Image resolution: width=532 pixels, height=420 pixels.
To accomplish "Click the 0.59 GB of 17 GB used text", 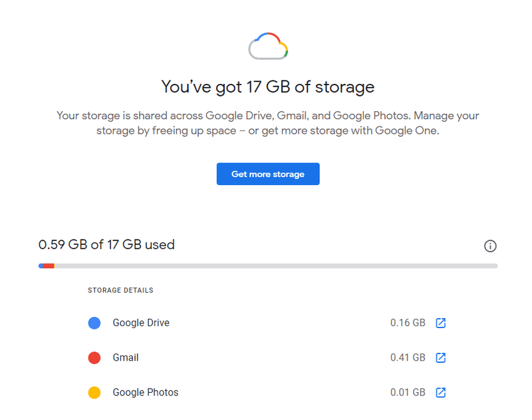I will click(106, 244).
